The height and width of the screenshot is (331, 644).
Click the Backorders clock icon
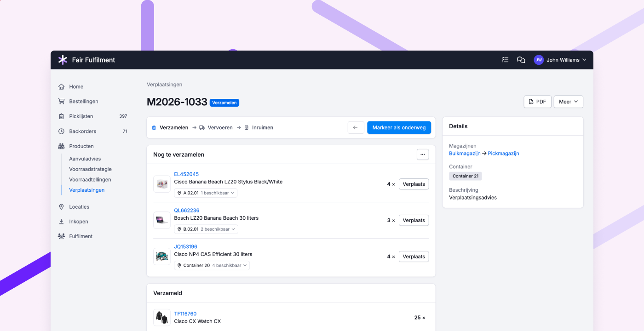point(61,131)
